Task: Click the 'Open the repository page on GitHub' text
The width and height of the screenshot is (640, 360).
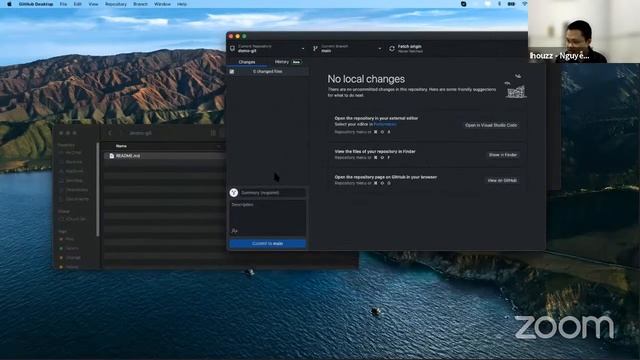Action: click(x=386, y=177)
